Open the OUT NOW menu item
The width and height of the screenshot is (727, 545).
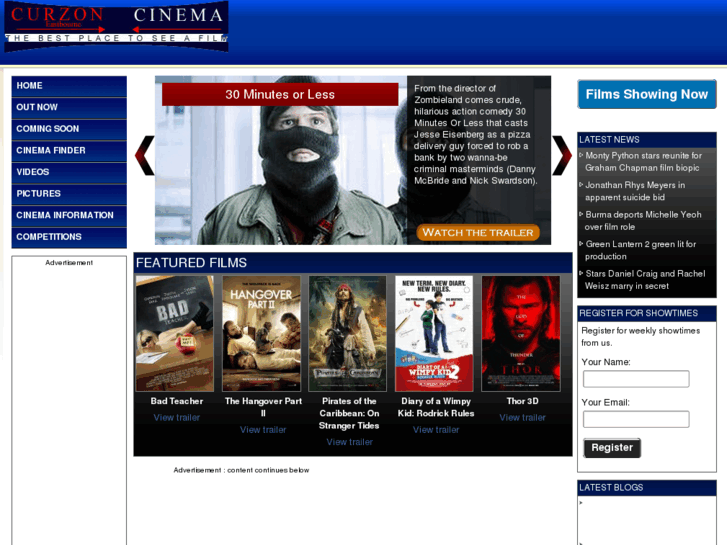[69, 107]
